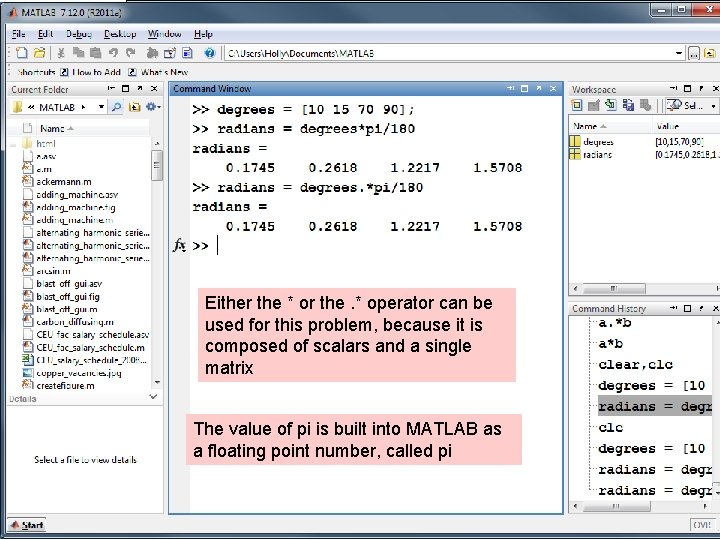Select 'clc' entry in Command History
This screenshot has width=720, height=540.
tap(611, 428)
